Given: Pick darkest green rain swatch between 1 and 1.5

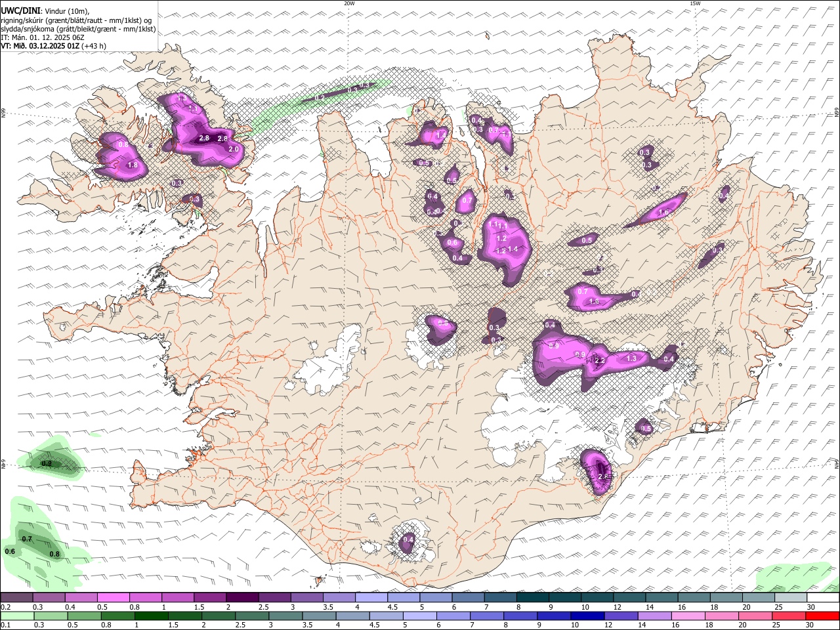Looking at the screenshot, I should click(151, 616).
